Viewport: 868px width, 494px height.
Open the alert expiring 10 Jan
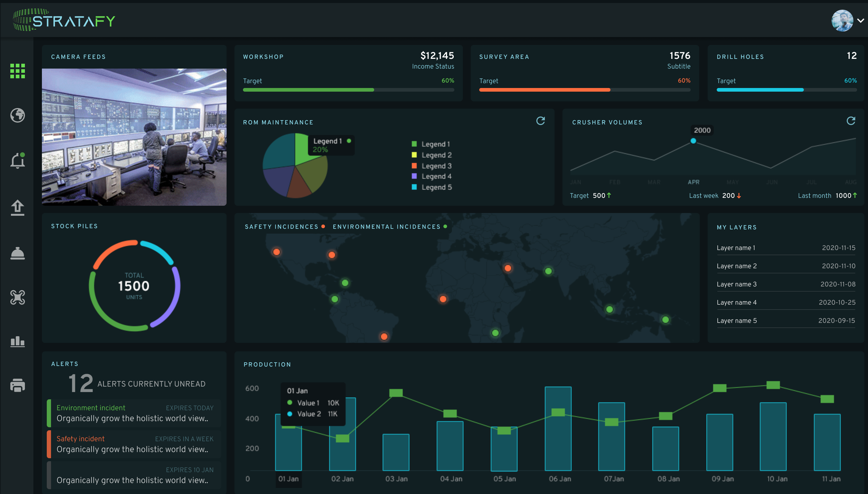coord(134,475)
